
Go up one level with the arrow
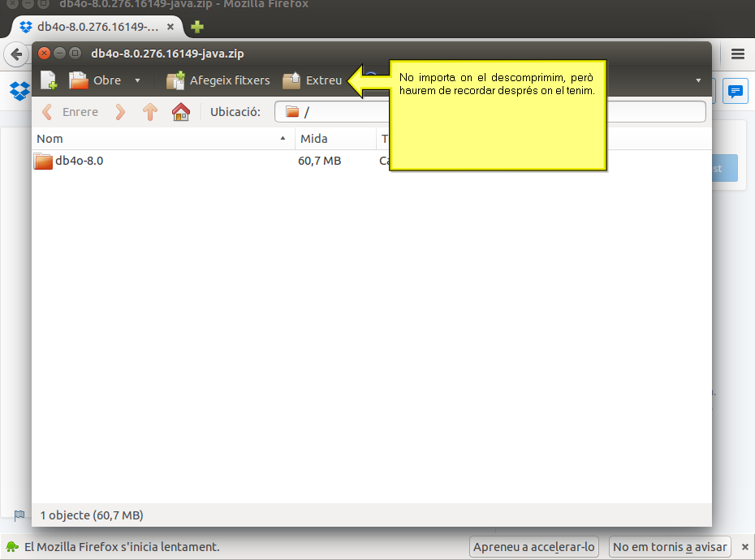(x=149, y=112)
